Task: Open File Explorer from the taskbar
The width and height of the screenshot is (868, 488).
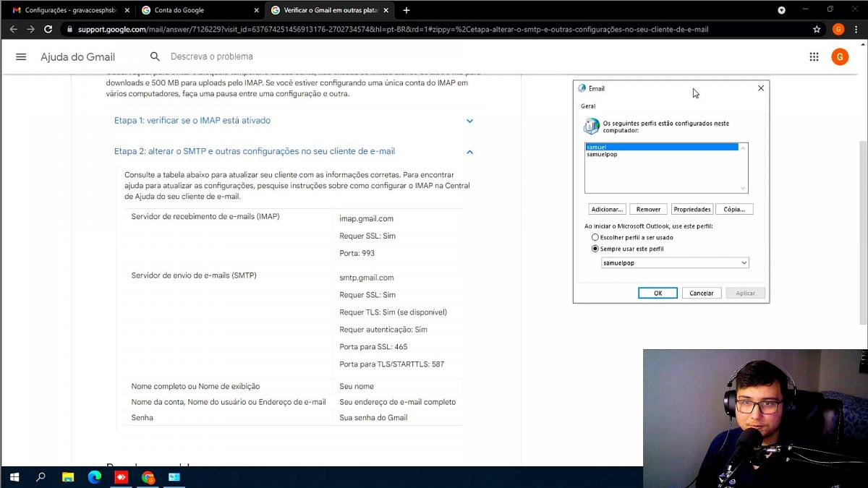Action: (x=68, y=477)
